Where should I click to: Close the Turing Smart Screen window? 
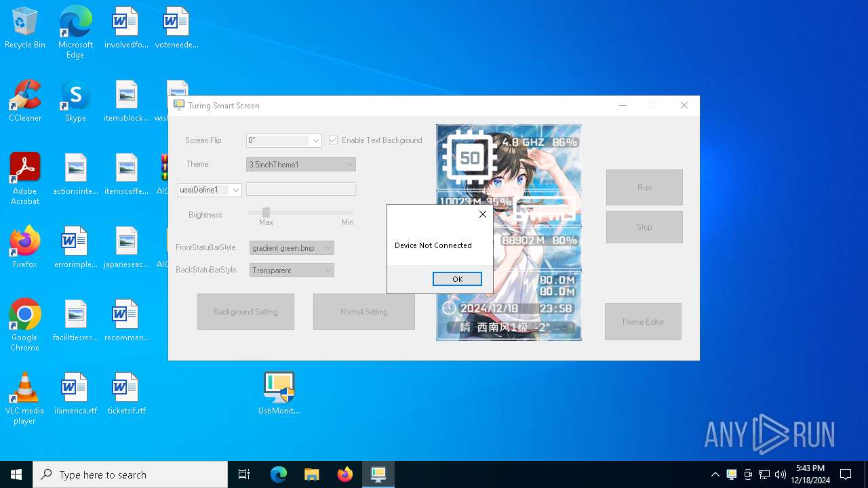pyautogui.click(x=684, y=105)
